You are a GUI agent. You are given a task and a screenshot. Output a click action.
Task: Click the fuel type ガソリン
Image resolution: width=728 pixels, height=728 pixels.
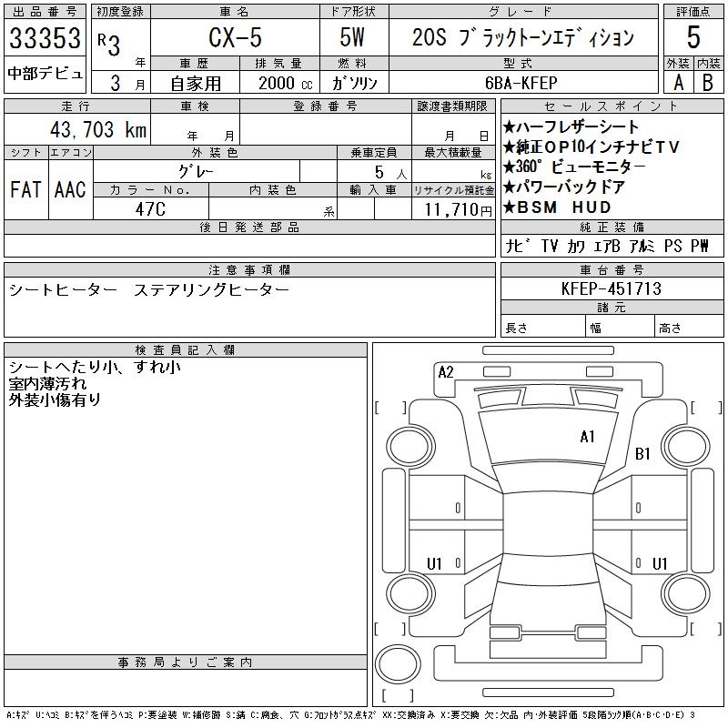coord(354,83)
